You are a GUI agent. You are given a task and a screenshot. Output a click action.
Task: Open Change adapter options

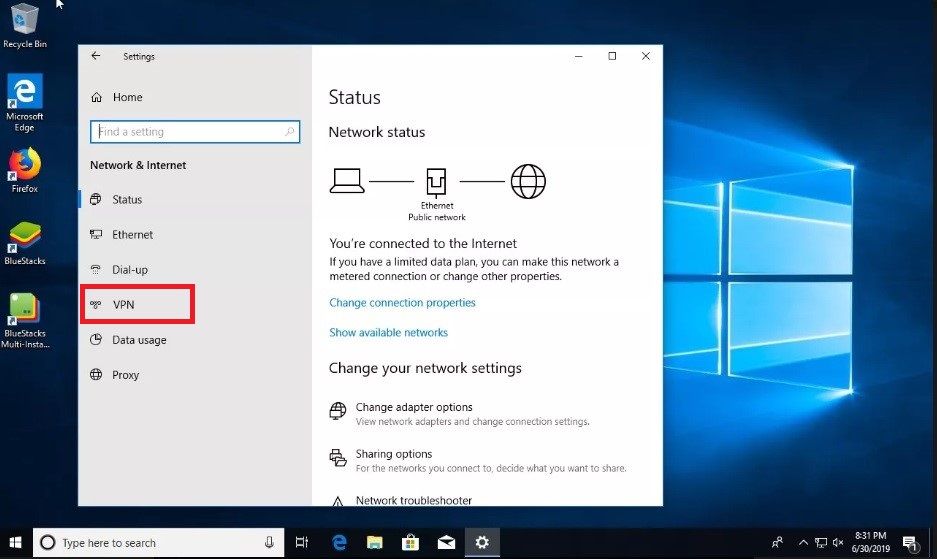[414, 408]
